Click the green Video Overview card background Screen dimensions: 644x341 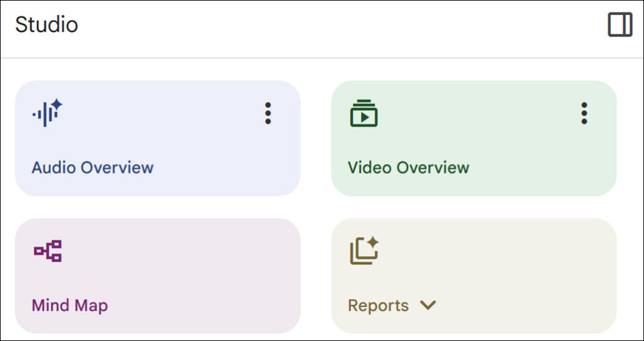tap(474, 138)
